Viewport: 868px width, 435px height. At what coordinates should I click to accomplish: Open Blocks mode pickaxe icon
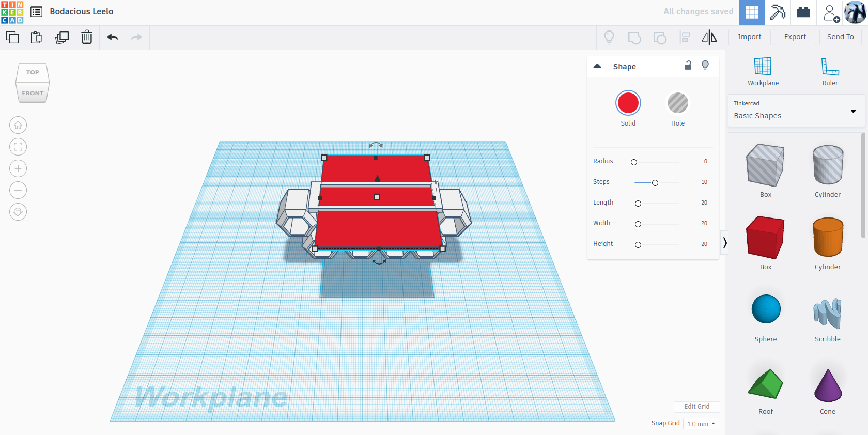pyautogui.click(x=778, y=12)
